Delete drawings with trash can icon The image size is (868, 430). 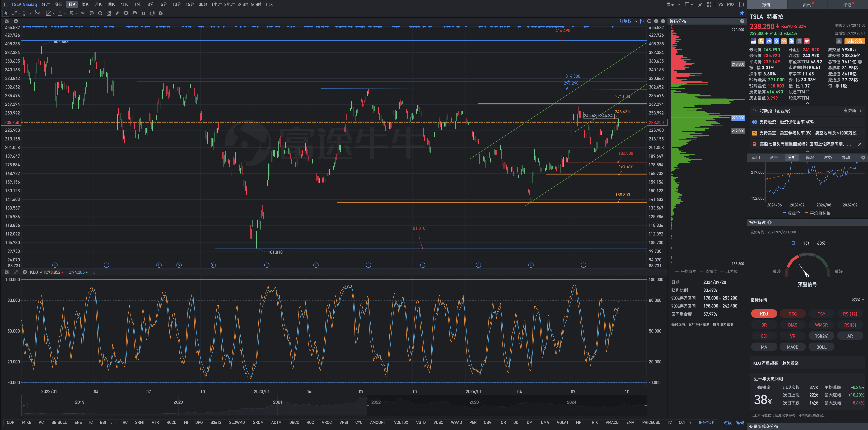click(x=144, y=13)
